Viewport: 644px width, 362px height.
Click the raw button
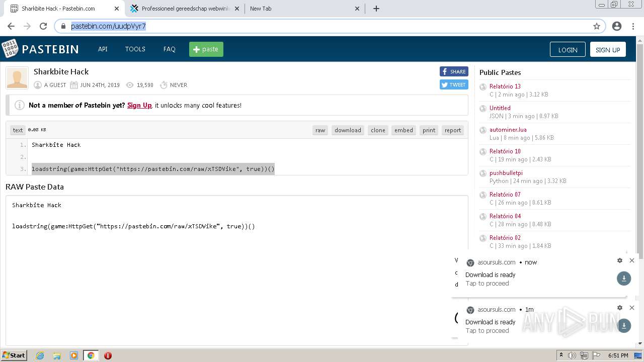tap(320, 130)
